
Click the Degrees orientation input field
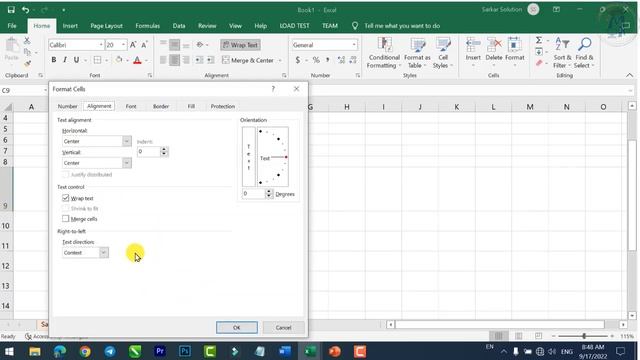pos(253,193)
